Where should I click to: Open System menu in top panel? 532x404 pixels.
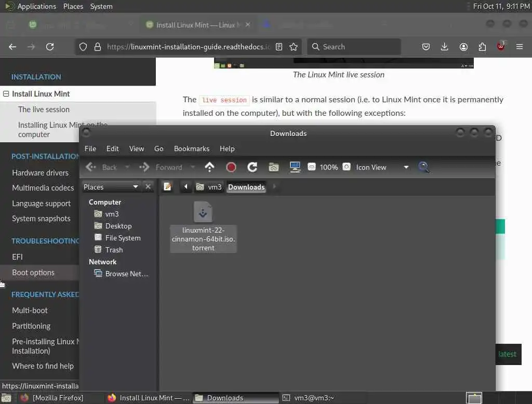(101, 6)
